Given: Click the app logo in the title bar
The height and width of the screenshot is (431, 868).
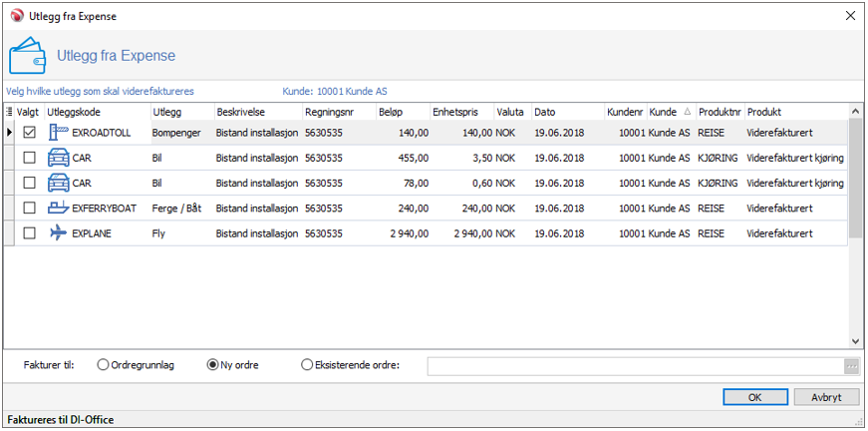Looking at the screenshot, I should (x=15, y=15).
